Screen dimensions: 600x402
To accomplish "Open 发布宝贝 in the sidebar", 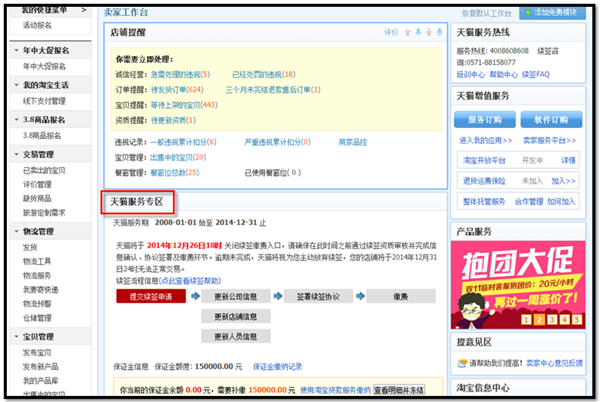I will click(x=37, y=353).
